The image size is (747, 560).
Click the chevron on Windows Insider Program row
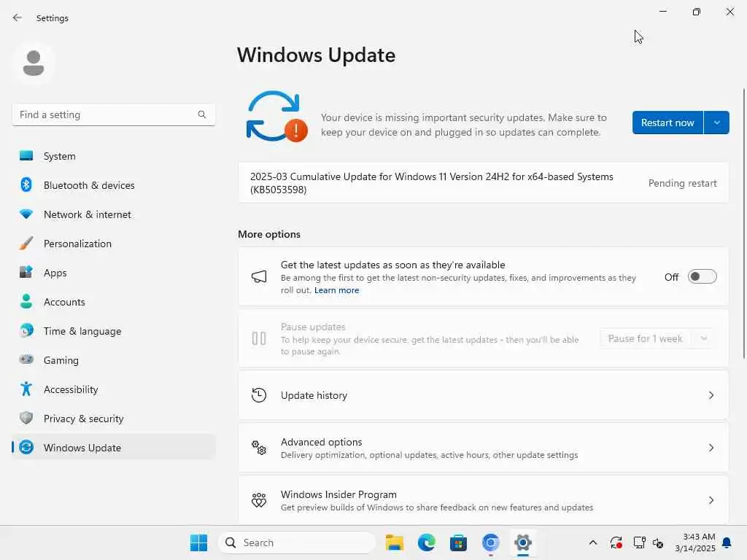click(x=711, y=500)
